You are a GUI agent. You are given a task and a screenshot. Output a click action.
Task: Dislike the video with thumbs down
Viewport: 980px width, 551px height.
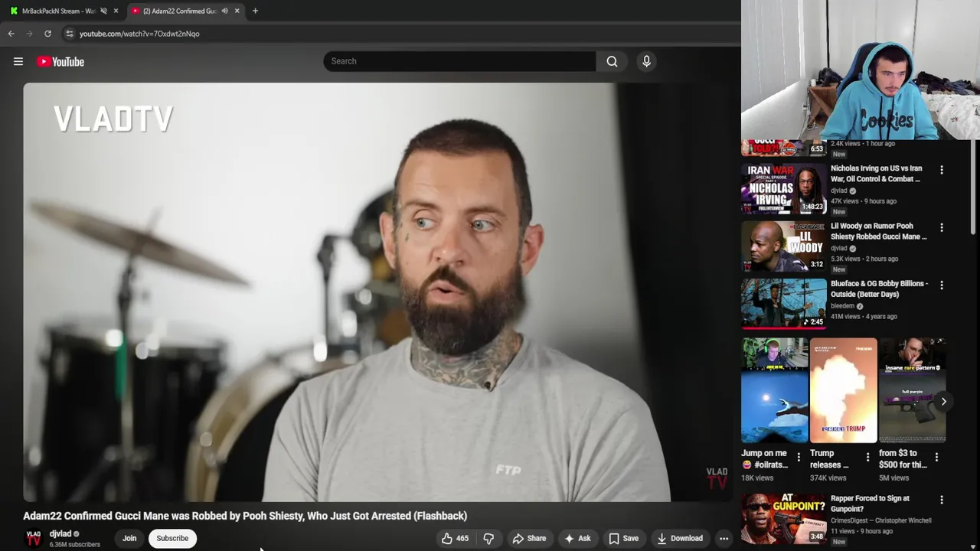click(x=488, y=538)
